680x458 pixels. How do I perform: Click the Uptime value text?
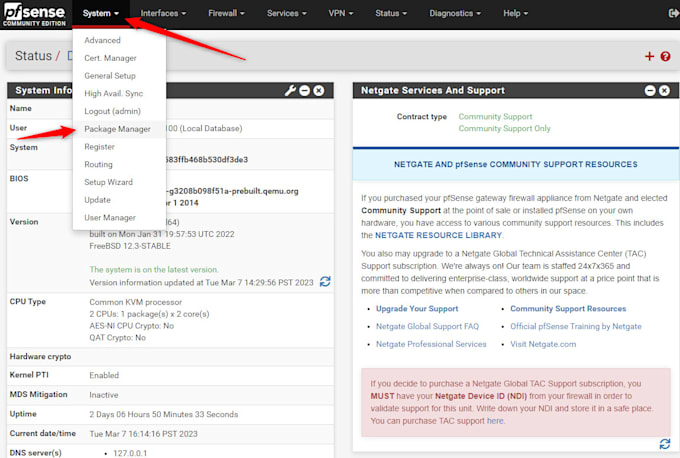(x=164, y=415)
